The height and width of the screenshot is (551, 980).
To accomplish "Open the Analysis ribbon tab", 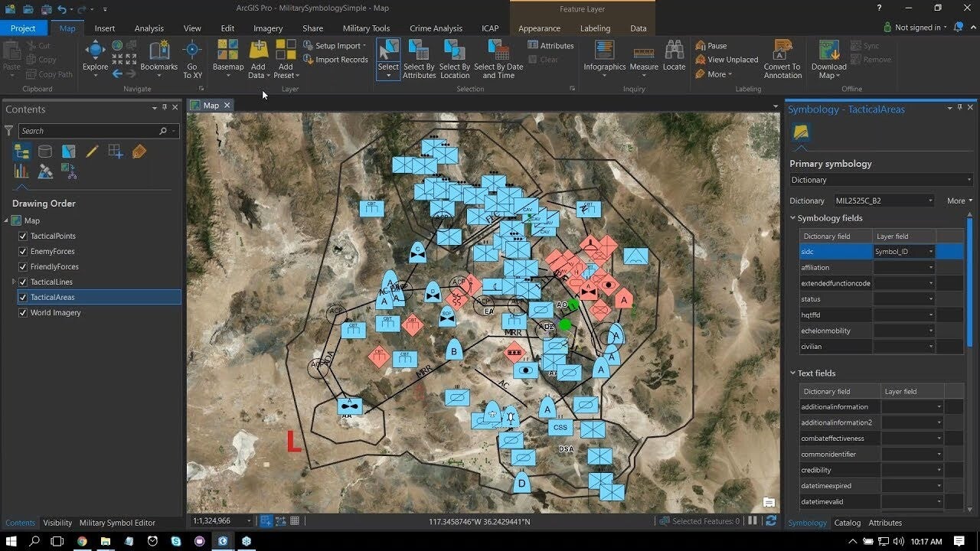I will pyautogui.click(x=149, y=28).
